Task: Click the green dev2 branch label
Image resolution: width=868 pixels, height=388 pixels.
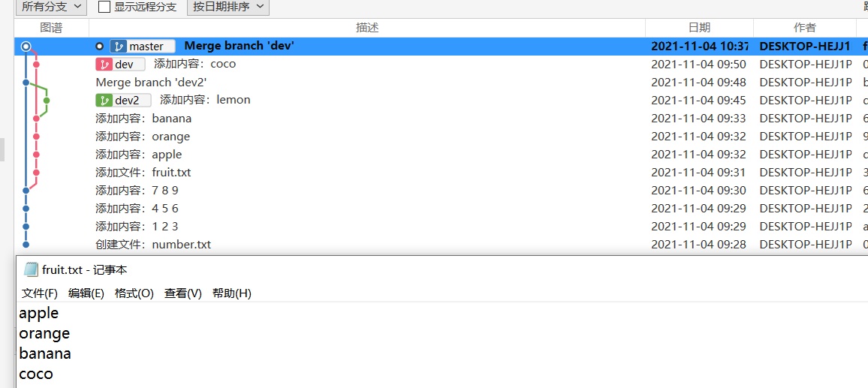Action: [123, 100]
